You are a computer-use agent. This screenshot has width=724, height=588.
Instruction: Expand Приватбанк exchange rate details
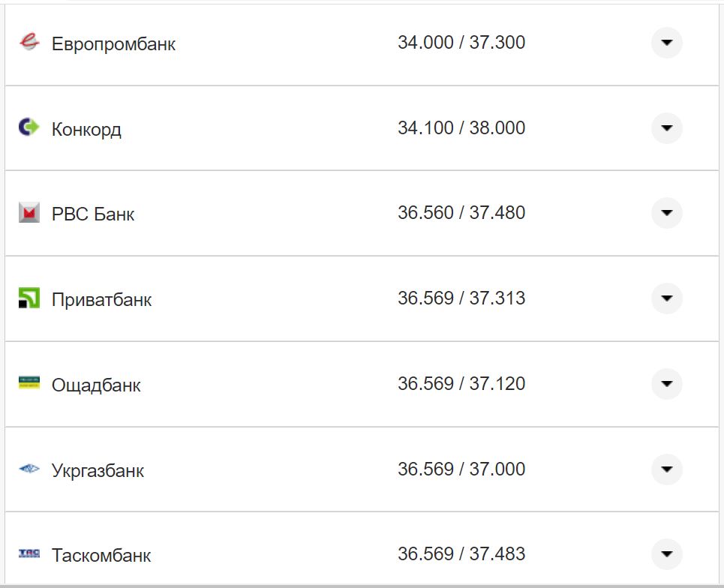click(666, 298)
